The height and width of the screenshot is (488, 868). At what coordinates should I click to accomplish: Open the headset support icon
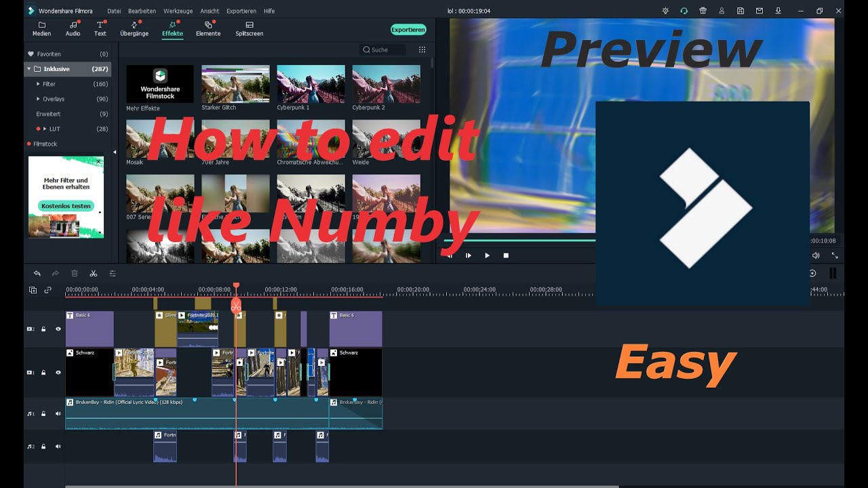[684, 11]
